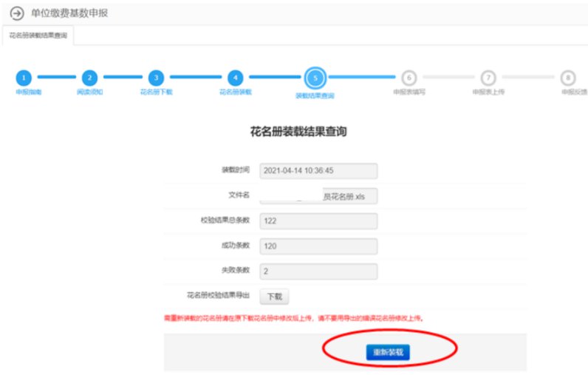Click the red warning text about re-uploading
Screen dimensions: 588x375
pyautogui.click(x=294, y=318)
